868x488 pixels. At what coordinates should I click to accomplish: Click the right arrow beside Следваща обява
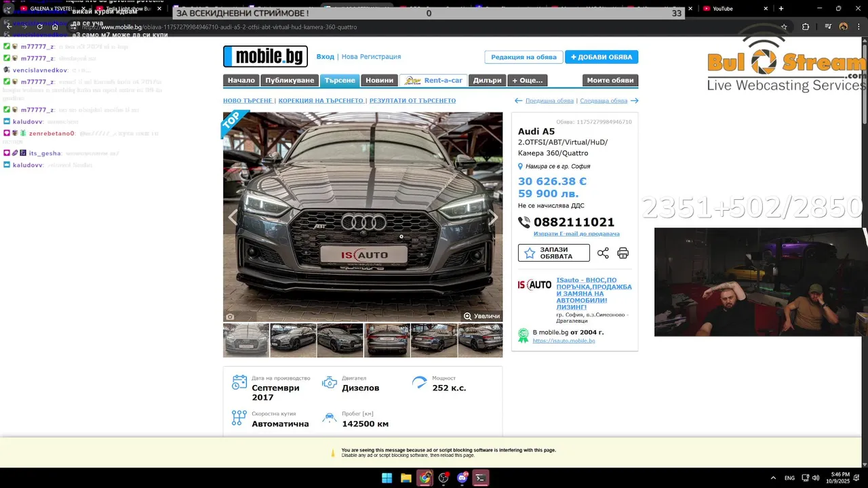pyautogui.click(x=635, y=100)
